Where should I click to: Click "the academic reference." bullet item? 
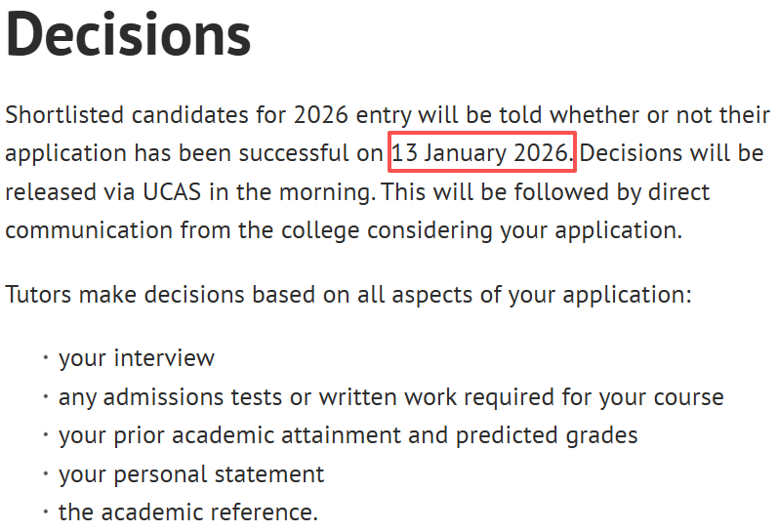pyautogui.click(x=188, y=512)
